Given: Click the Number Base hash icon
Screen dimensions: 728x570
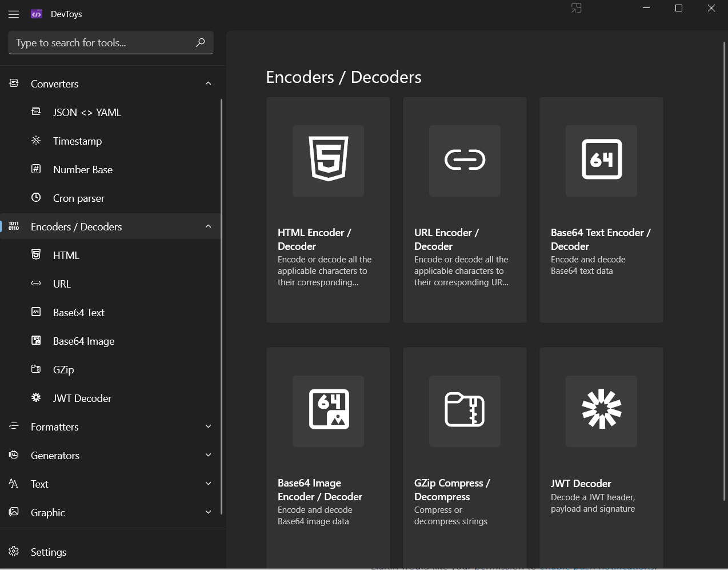Looking at the screenshot, I should 36,169.
